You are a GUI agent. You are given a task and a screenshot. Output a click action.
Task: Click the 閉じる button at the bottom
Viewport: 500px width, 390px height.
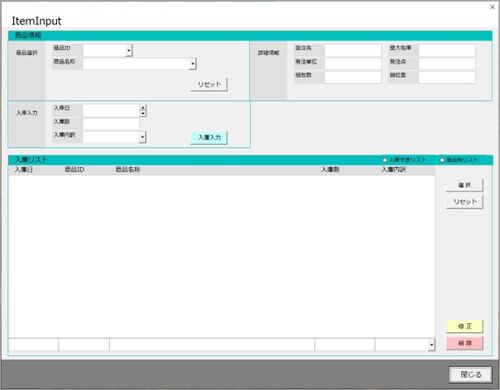click(470, 375)
